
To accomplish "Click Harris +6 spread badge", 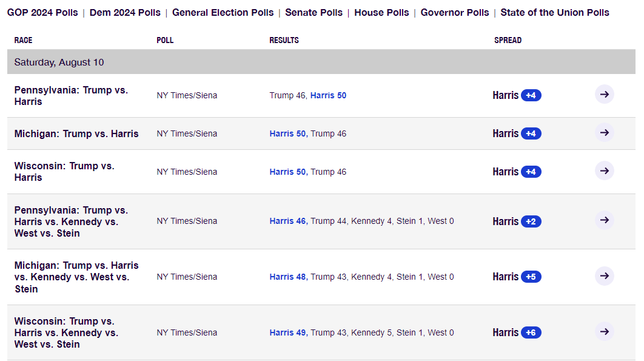I will pyautogui.click(x=531, y=332).
